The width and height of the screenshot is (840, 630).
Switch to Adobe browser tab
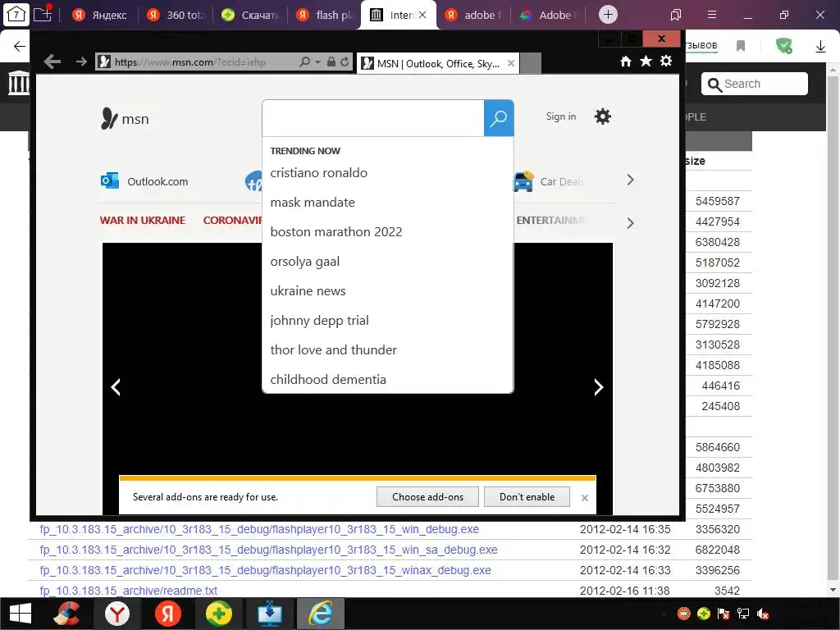point(548,15)
